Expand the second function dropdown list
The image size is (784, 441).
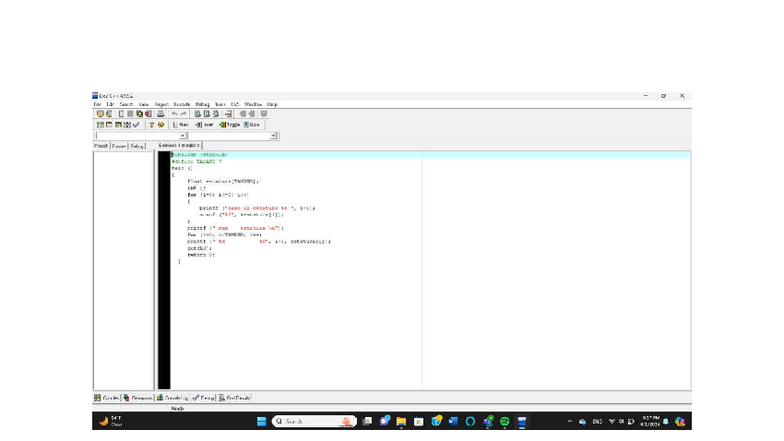[x=274, y=136]
